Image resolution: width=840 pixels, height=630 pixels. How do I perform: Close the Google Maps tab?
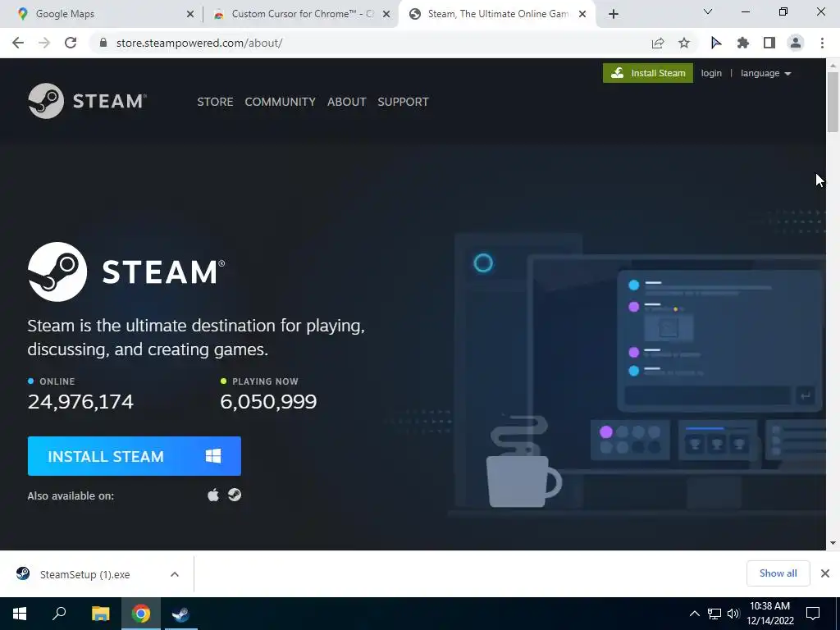[x=189, y=15]
